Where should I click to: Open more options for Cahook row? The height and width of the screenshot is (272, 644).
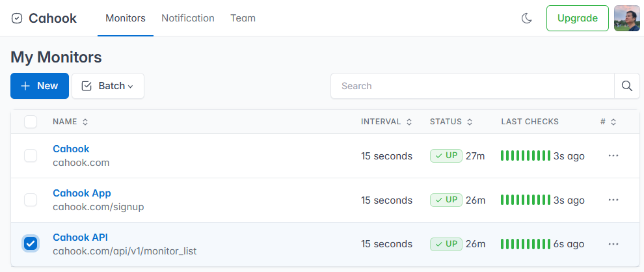point(613,156)
